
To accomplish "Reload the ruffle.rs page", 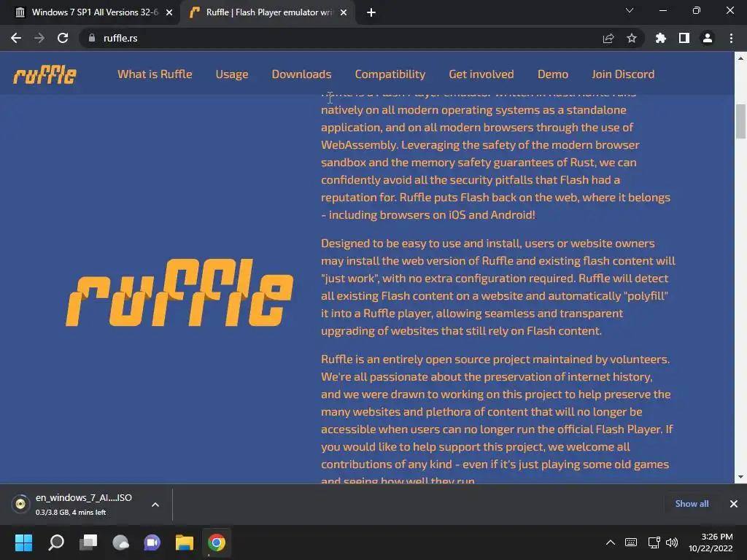I will click(x=63, y=38).
